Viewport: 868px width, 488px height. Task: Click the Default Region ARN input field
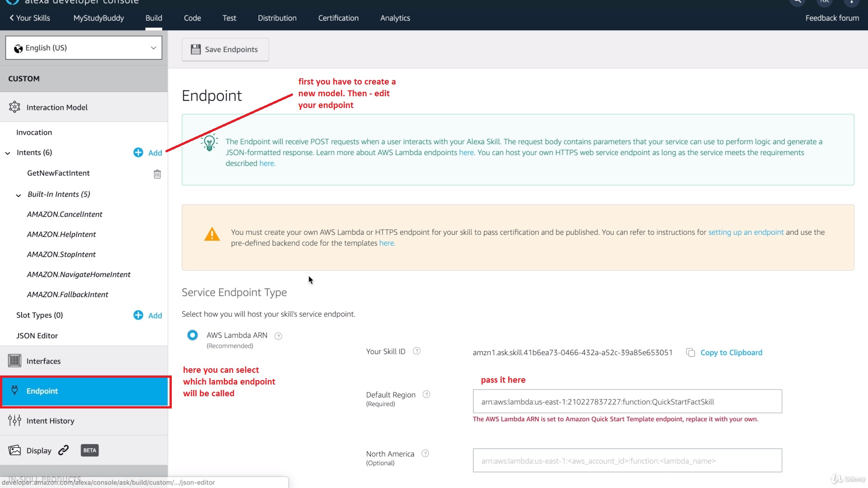tap(627, 402)
